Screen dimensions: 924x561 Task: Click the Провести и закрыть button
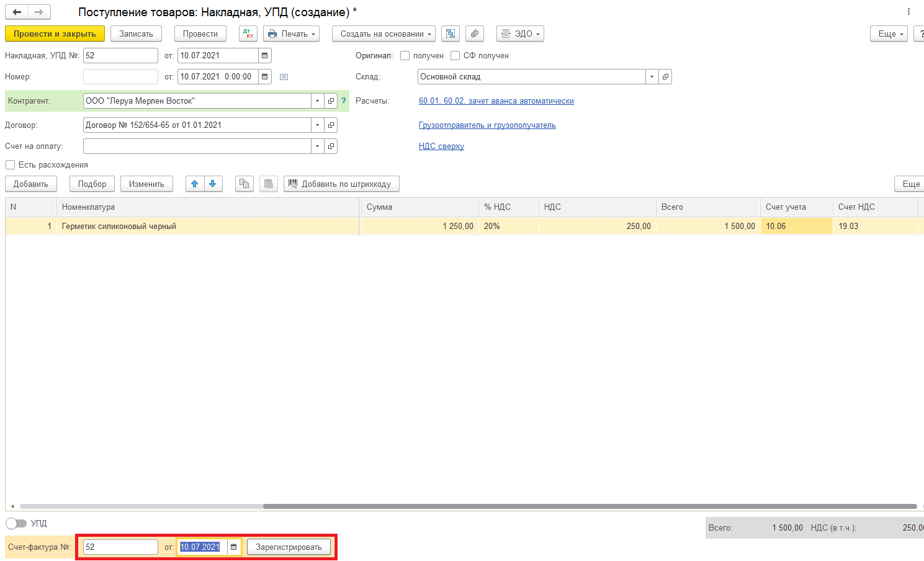(x=55, y=34)
